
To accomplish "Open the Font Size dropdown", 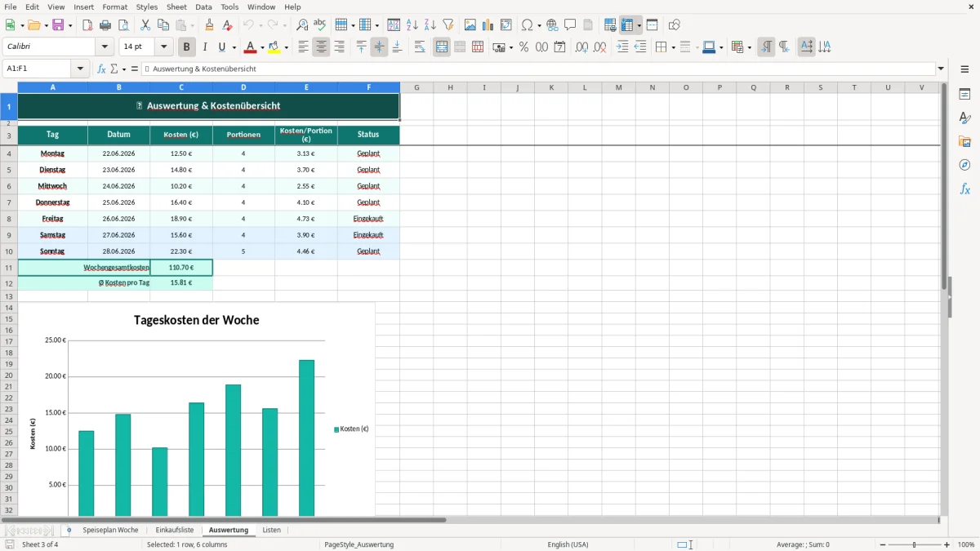I will pyautogui.click(x=163, y=47).
